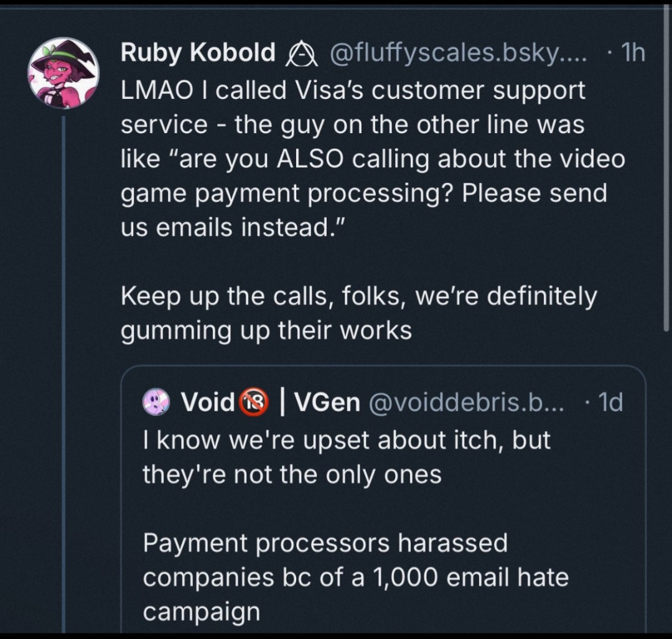This screenshot has width=672, height=639.
Task: Click "I know we're upset about itch" text
Action: click(347, 441)
